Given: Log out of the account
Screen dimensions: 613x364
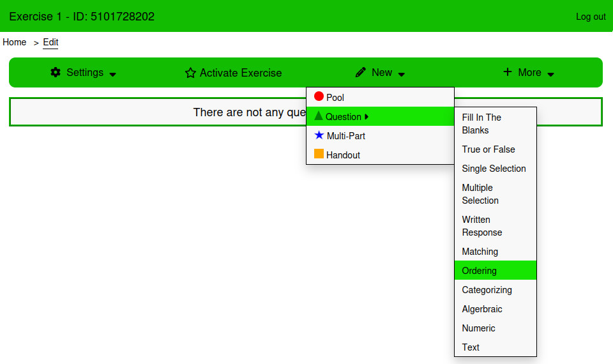Looking at the screenshot, I should 591,17.
